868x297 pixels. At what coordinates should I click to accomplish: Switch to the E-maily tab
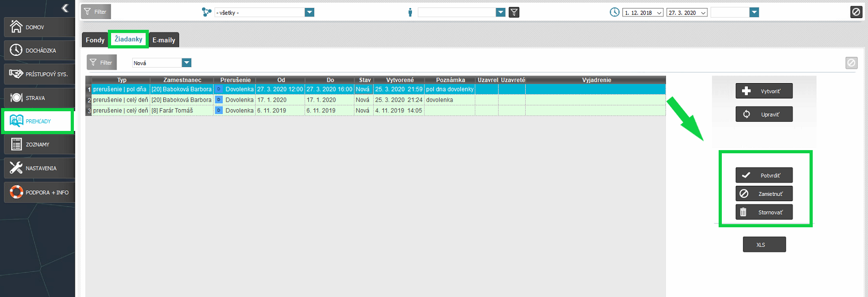(x=164, y=40)
